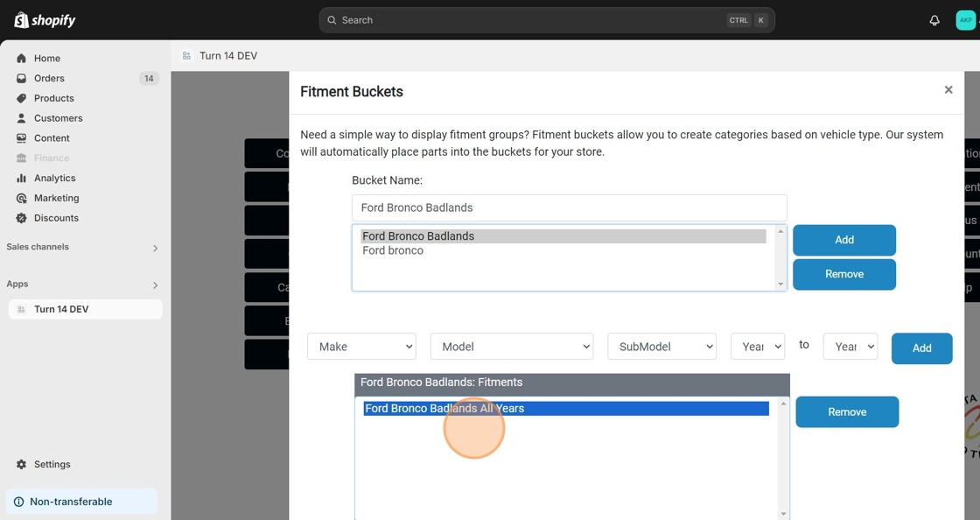This screenshot has width=980, height=520.
Task: Click fitments list scrollbar up arrow
Action: (784, 403)
